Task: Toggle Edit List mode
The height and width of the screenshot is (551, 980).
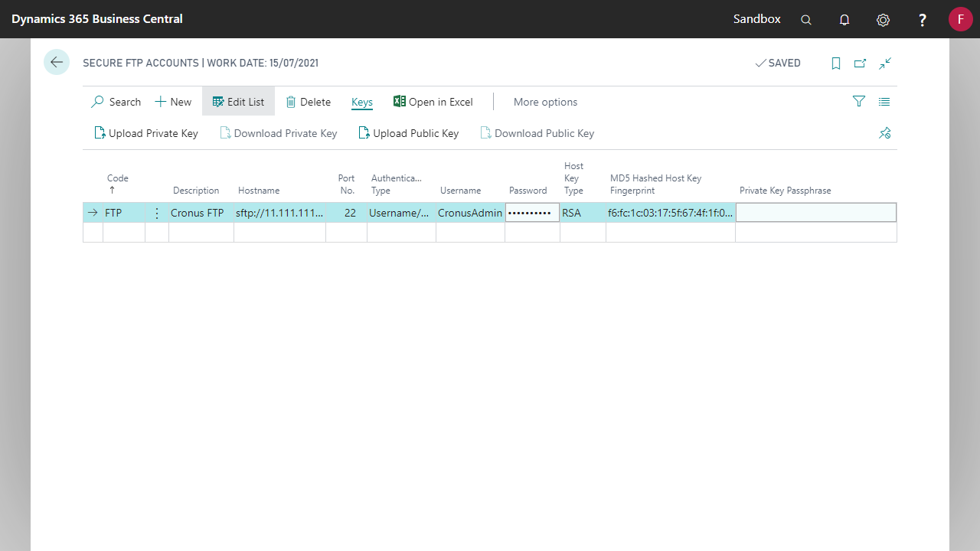Action: pyautogui.click(x=238, y=102)
